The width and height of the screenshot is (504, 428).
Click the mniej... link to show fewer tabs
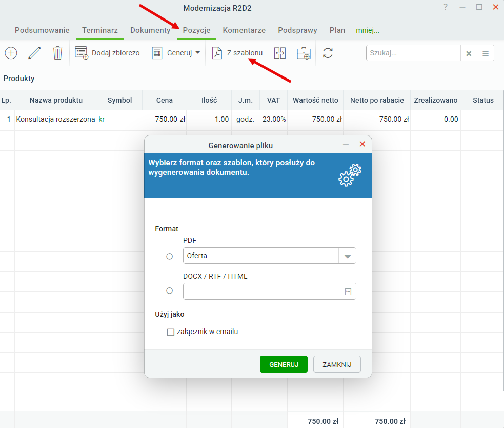coord(368,31)
